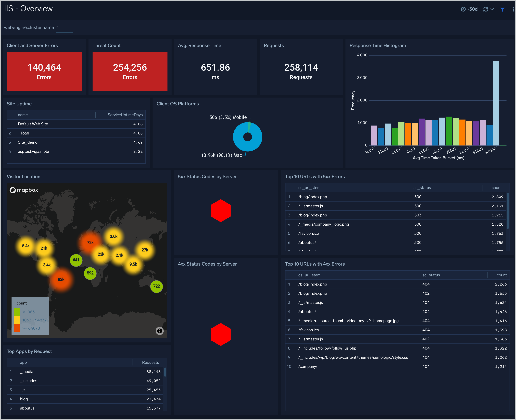
Task: Open the blue filter funnel icon
Action: (x=502, y=9)
